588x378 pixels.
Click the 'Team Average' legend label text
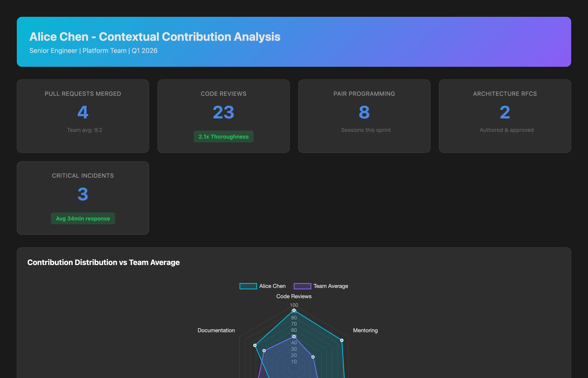[331, 286]
